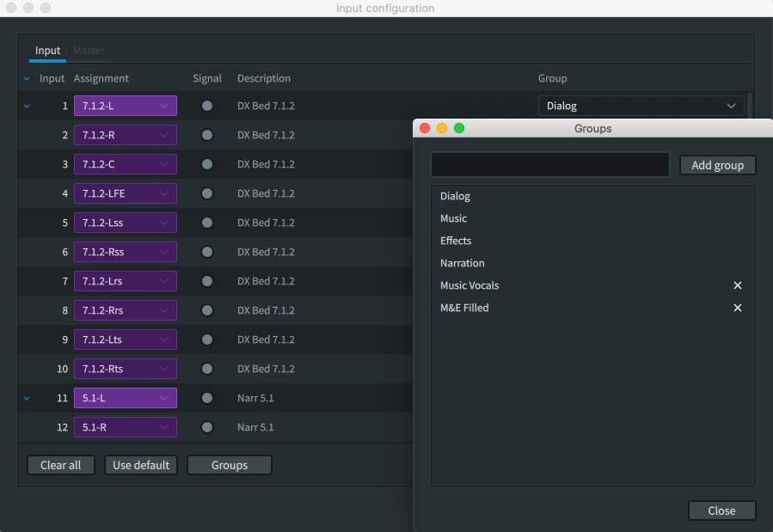Image resolution: width=773 pixels, height=532 pixels.
Task: Switch to the Input tab
Action: (x=47, y=51)
